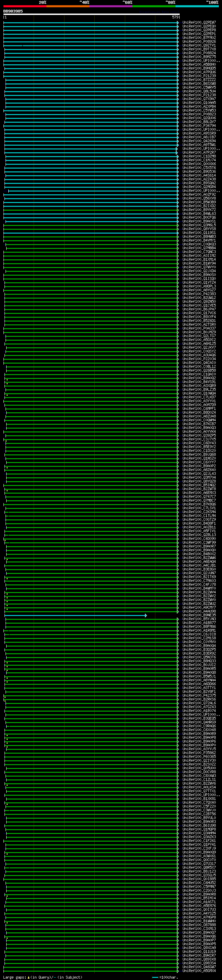Click hit label UniRef100_B5IMI4
This screenshot has width=222, height=980.
199,898
